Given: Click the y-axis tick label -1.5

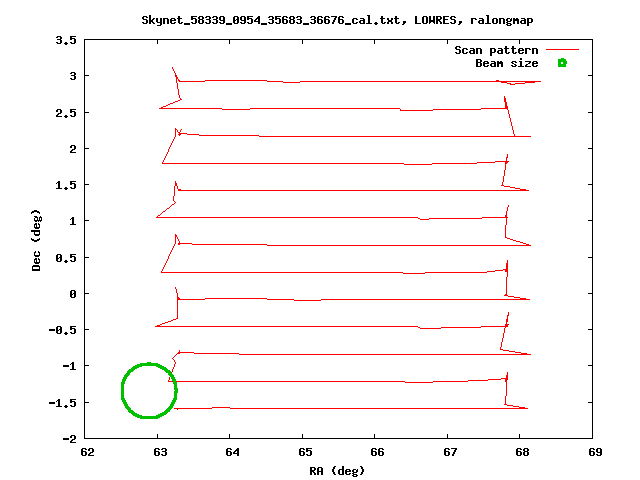Looking at the screenshot, I should tap(62, 403).
